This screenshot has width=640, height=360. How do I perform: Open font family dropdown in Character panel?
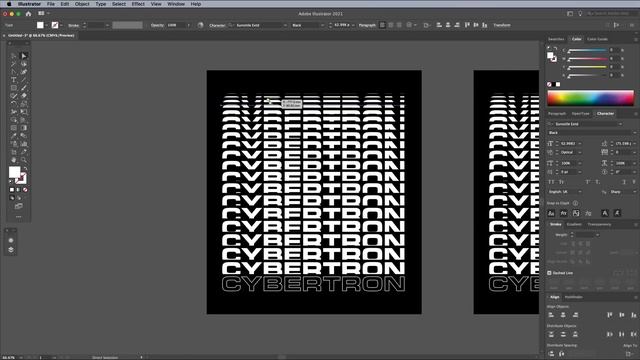(620, 124)
